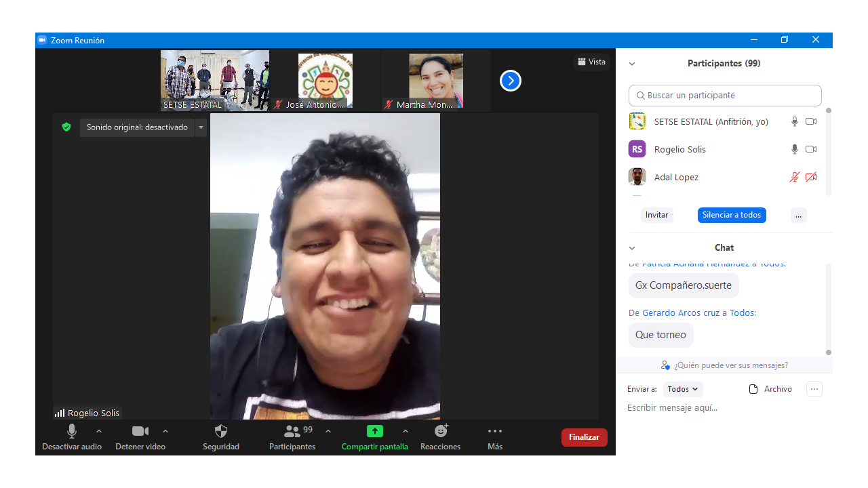Click the person icon beside ¿Quién puede ver sus mensajes?
This screenshot has width=868, height=488.
pyautogui.click(x=665, y=365)
